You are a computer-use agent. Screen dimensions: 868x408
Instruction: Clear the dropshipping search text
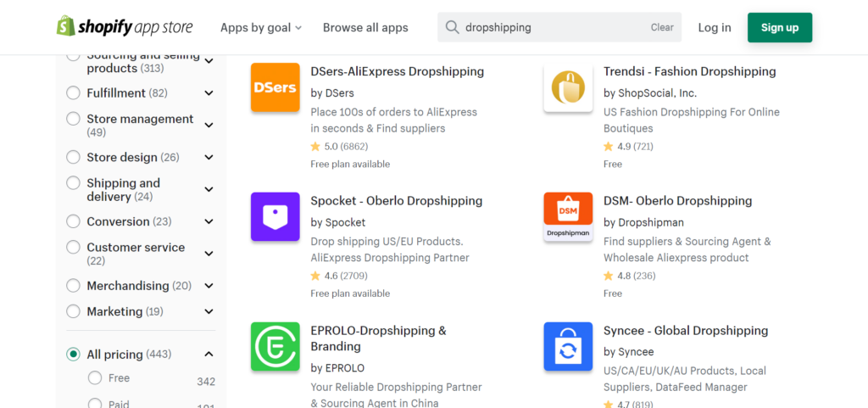(x=662, y=27)
